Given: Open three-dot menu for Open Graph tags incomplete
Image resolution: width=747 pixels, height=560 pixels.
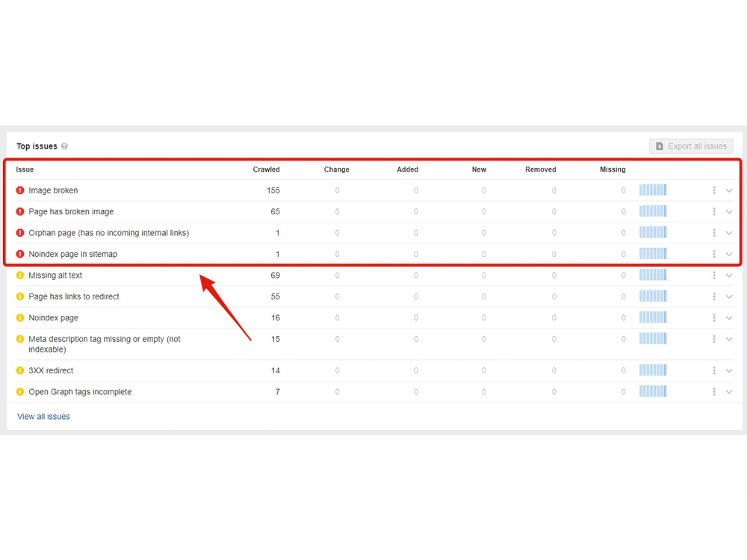Looking at the screenshot, I should [713, 392].
